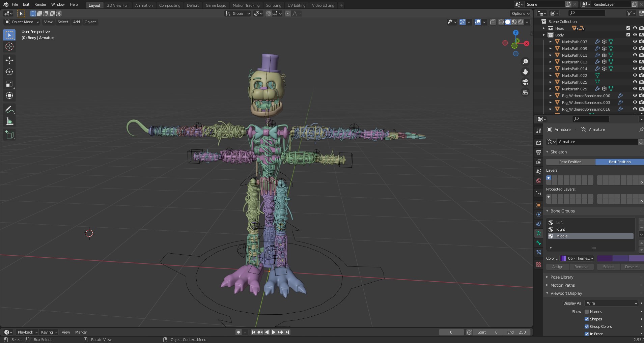The width and height of the screenshot is (644, 343).
Task: Uncheck the Group Colors checkbox
Action: coord(587,326)
